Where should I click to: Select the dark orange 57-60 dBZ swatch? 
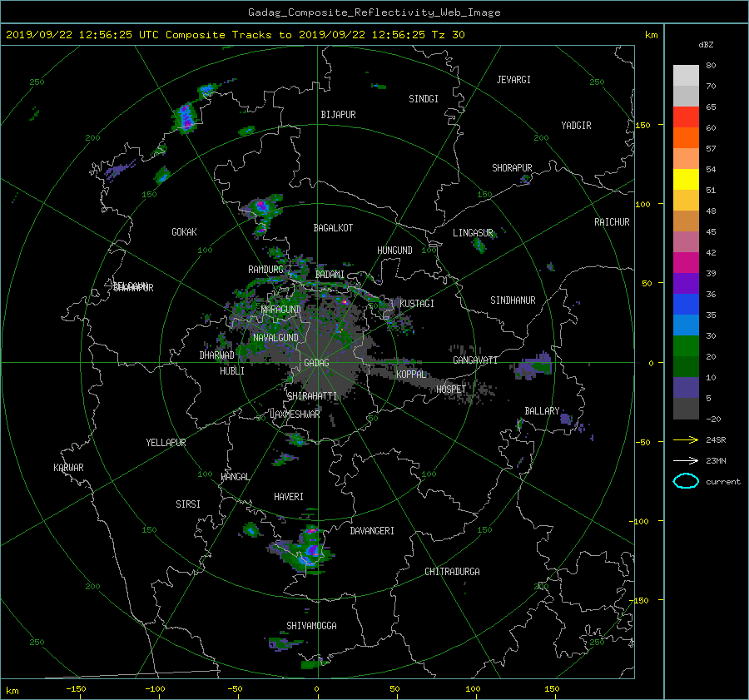pos(686,138)
